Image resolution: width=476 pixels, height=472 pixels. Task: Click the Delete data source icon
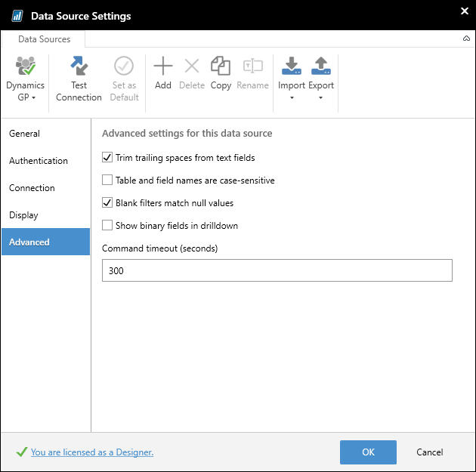[192, 66]
